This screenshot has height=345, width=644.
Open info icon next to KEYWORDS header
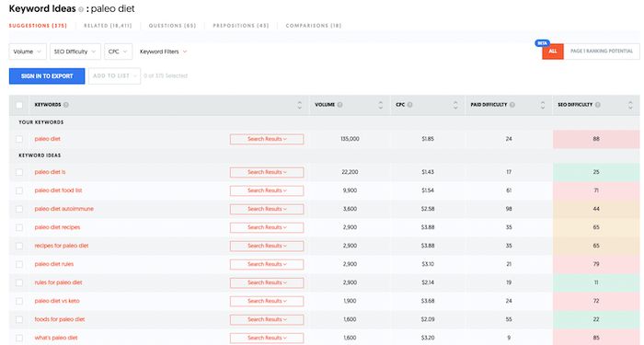tap(66, 105)
